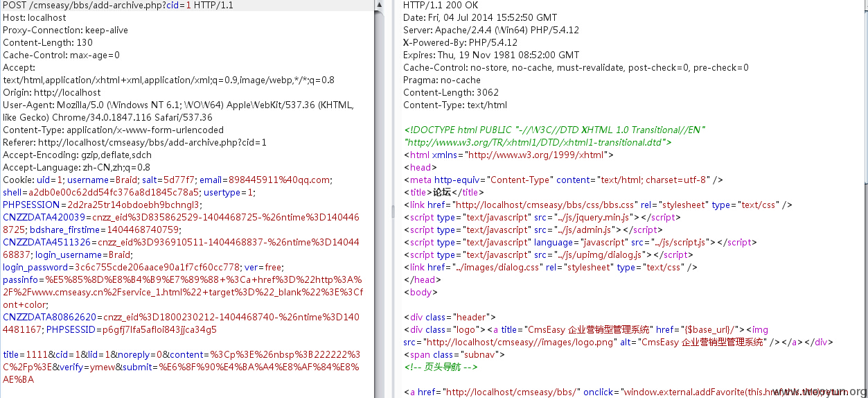
Task: Click the '<meta http-equiv="Content-Type"' tag line
Action: pos(563,180)
